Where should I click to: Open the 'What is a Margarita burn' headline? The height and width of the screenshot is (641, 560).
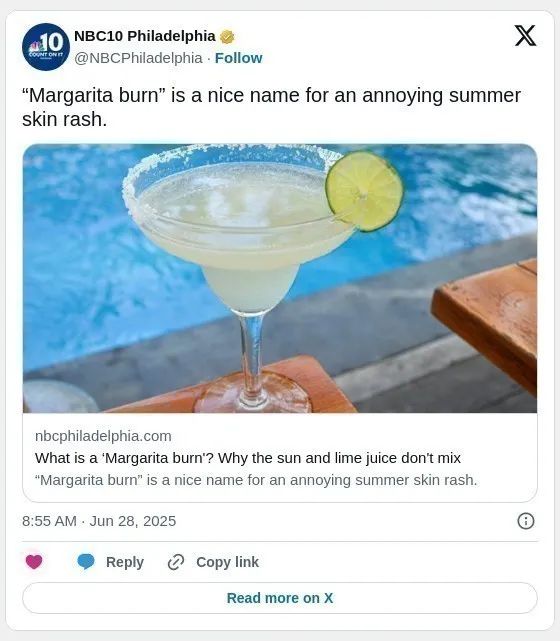point(248,458)
